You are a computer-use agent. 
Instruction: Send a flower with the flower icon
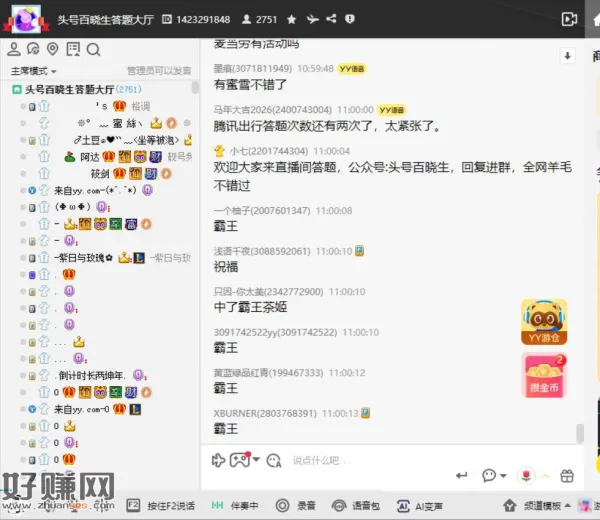click(x=527, y=476)
